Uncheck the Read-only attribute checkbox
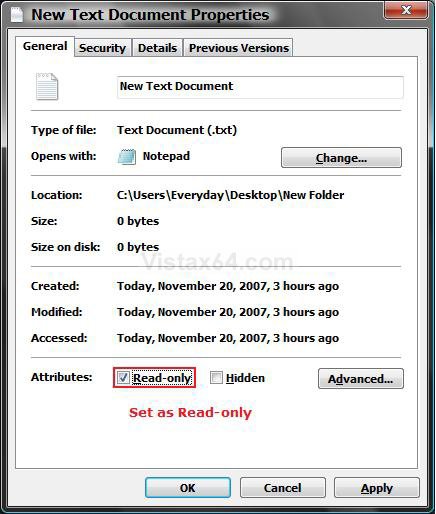436x514 pixels. (123, 378)
